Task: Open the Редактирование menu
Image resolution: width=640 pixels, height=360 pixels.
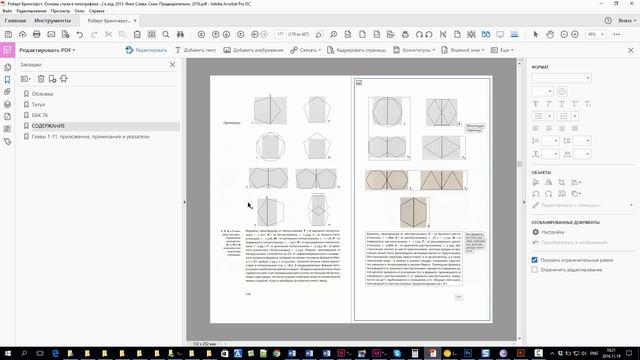Action: 31,11
